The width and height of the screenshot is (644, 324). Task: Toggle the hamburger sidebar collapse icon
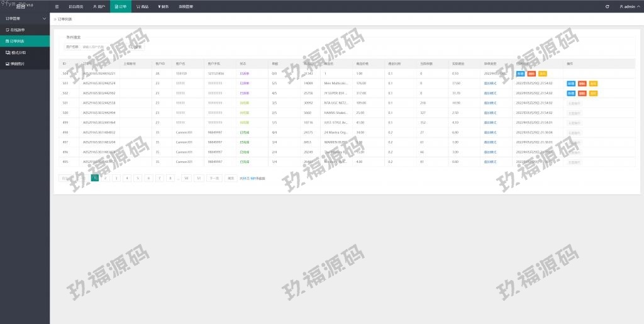57,6
